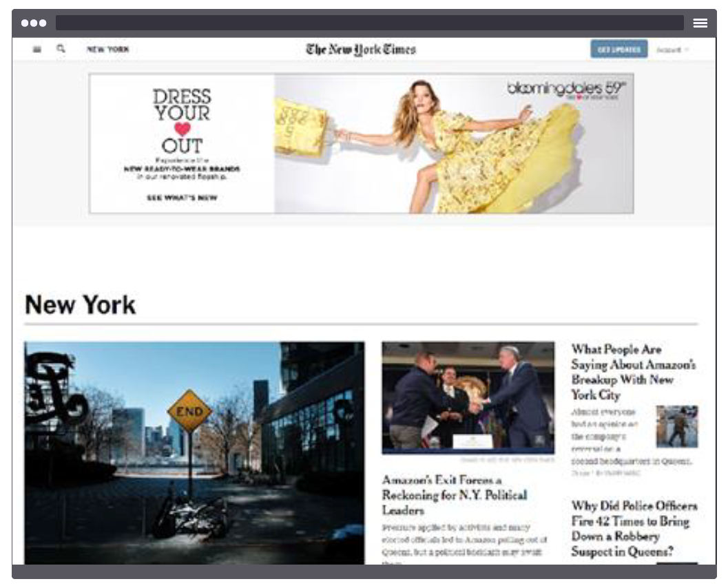This screenshot has height=588, width=728.
Task: Open Why Did Police Officers Fire 42 Times
Action: point(634,528)
